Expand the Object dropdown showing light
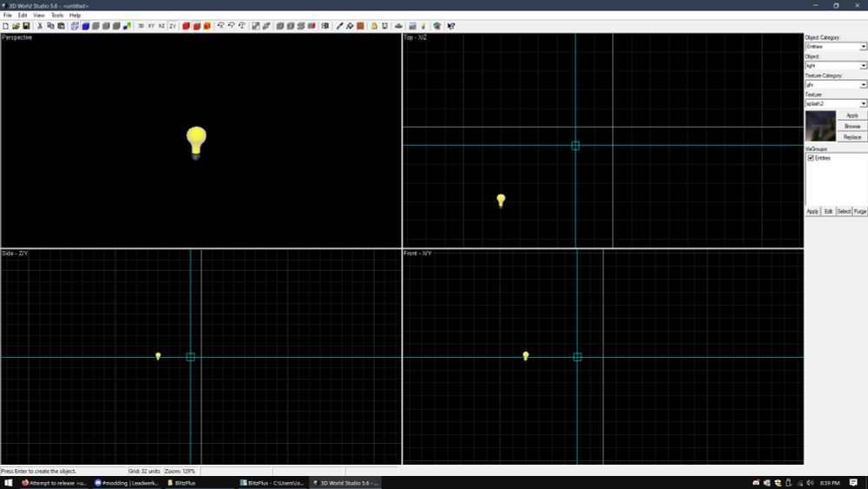This screenshot has width=868, height=489. 863,65
